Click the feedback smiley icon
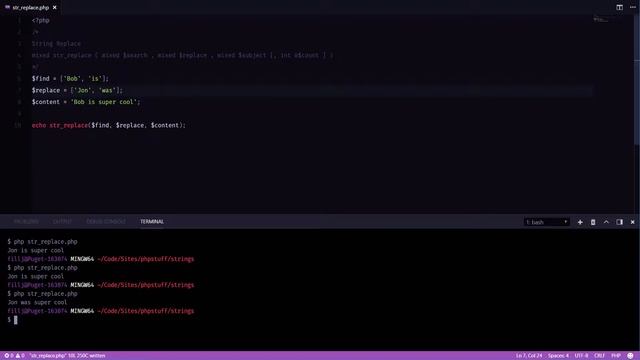Image resolution: width=640 pixels, height=360 pixels. point(630,356)
